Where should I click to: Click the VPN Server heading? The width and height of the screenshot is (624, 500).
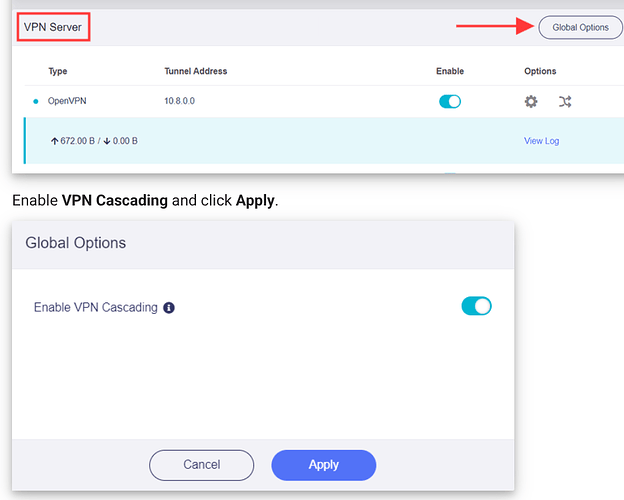tap(53, 27)
